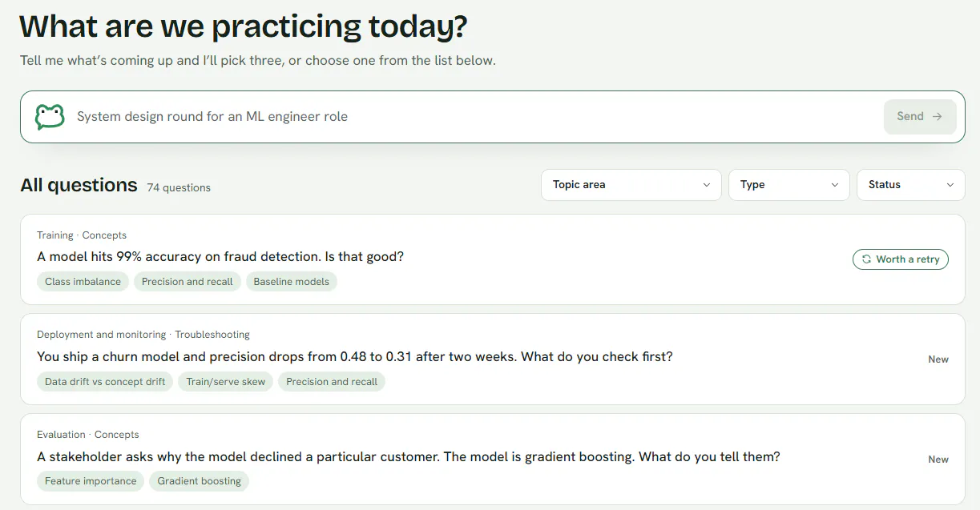Click the green frog mascot icon

point(50,117)
